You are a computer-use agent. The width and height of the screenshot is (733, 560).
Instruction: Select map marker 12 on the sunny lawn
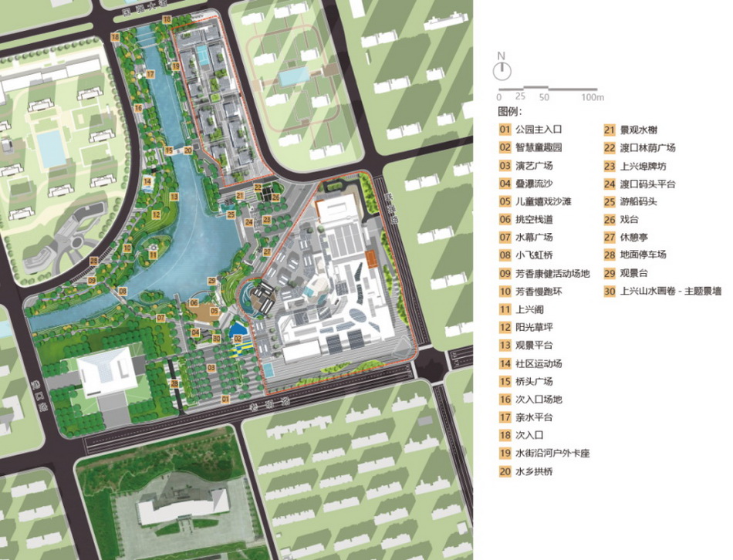155,214
